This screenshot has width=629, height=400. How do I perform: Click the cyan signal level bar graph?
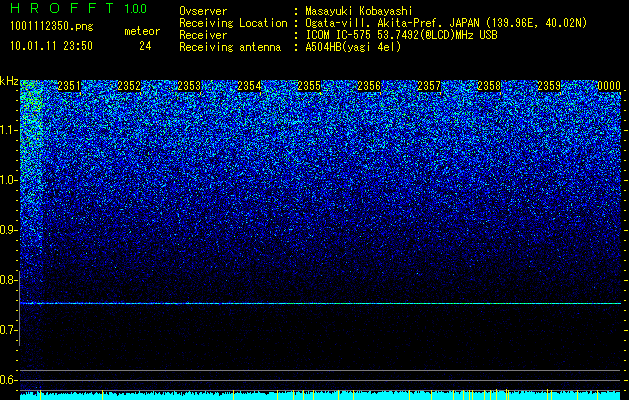[x=321, y=395]
